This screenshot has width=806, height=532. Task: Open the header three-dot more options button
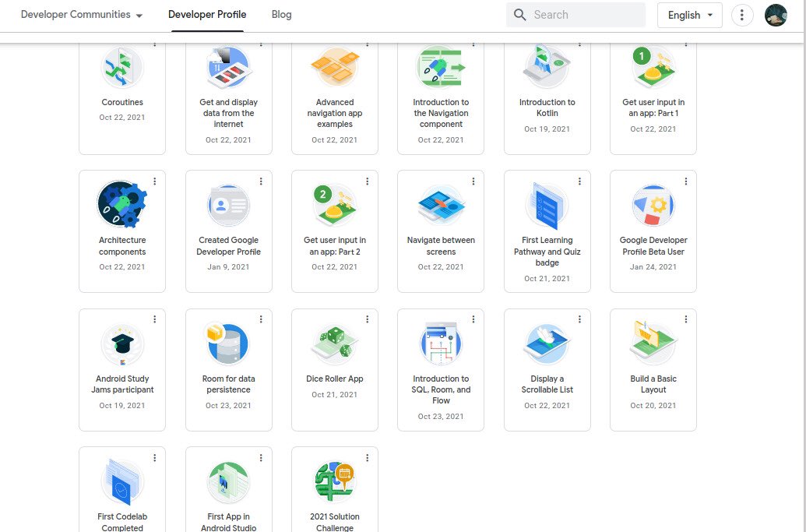pos(741,15)
